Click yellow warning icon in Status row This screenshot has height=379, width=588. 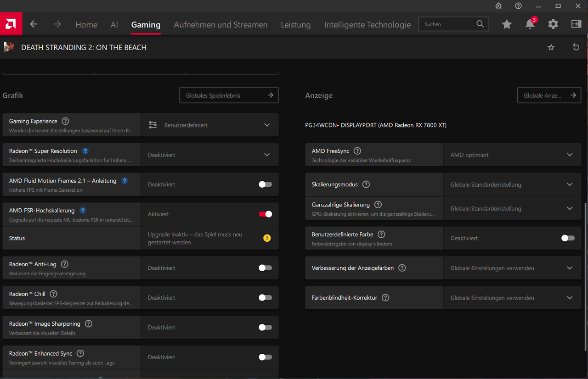tap(267, 238)
